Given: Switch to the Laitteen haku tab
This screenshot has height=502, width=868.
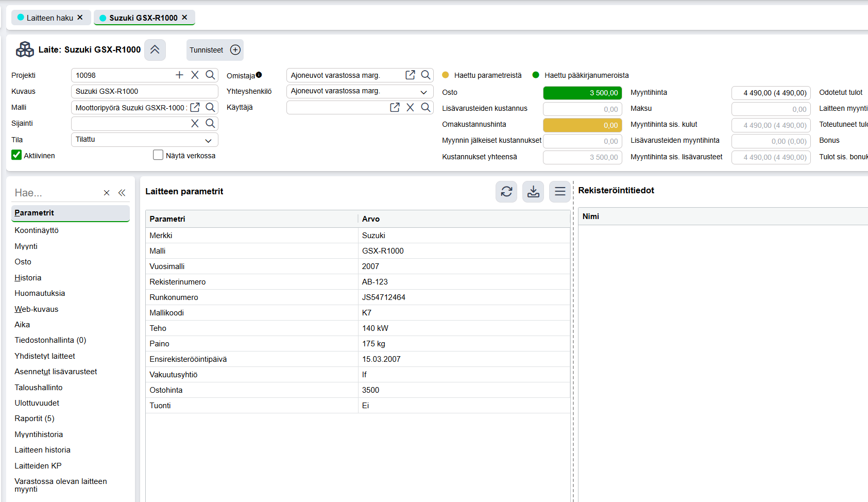Looking at the screenshot, I should pyautogui.click(x=50, y=18).
